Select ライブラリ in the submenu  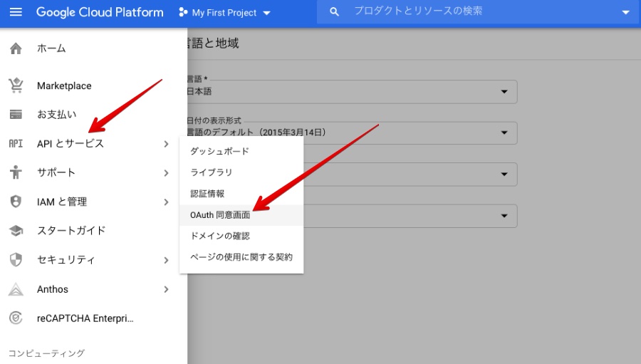(x=241, y=172)
